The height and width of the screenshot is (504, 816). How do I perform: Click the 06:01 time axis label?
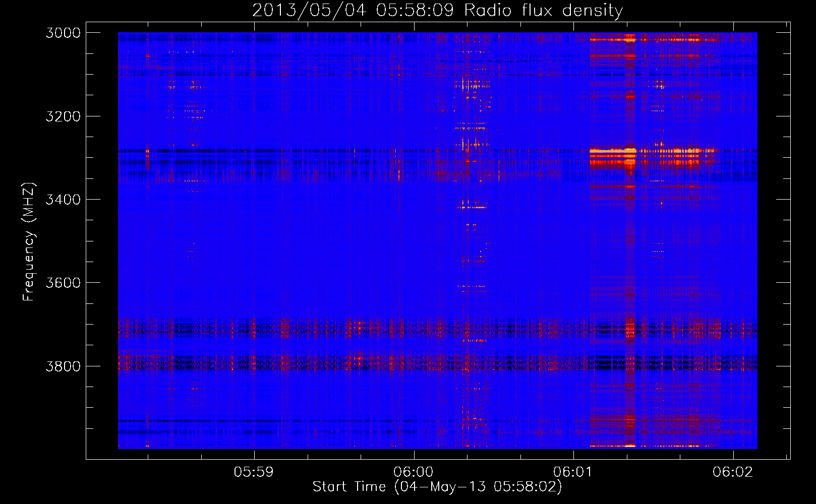(572, 472)
